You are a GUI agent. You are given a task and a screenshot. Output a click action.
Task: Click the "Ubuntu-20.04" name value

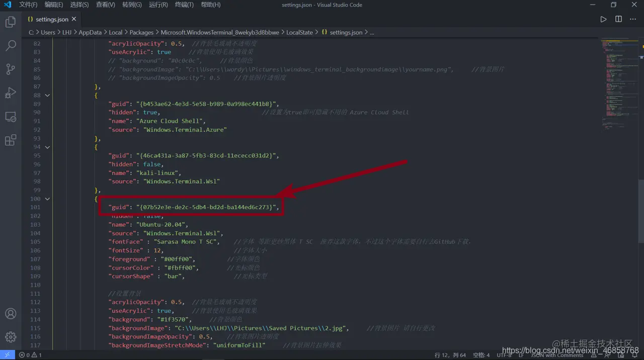point(160,224)
